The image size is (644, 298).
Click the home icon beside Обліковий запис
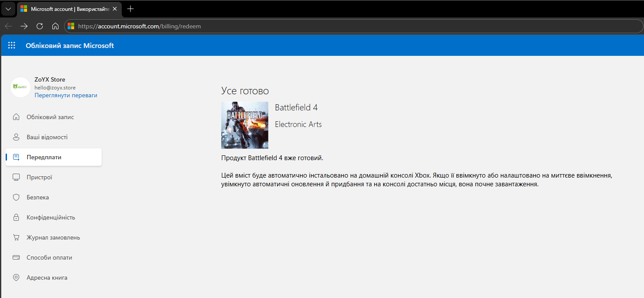click(16, 117)
